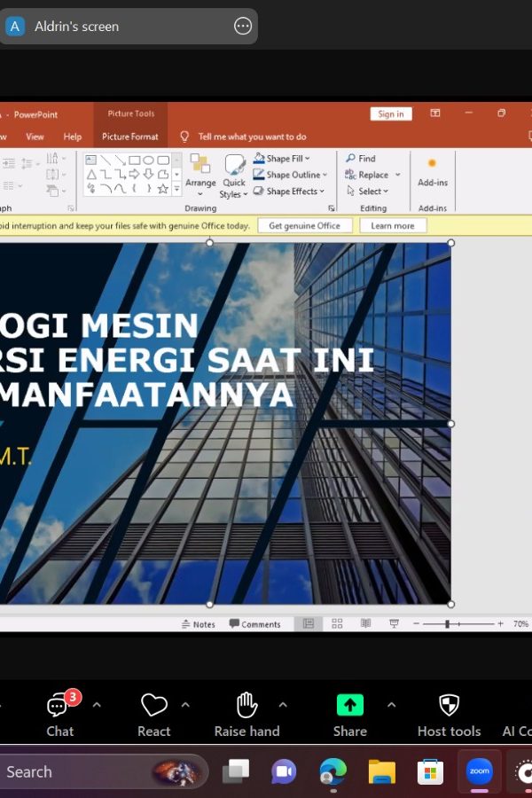Image resolution: width=532 pixels, height=798 pixels.
Task: Click Tell me what you want to do
Action: pos(252,137)
